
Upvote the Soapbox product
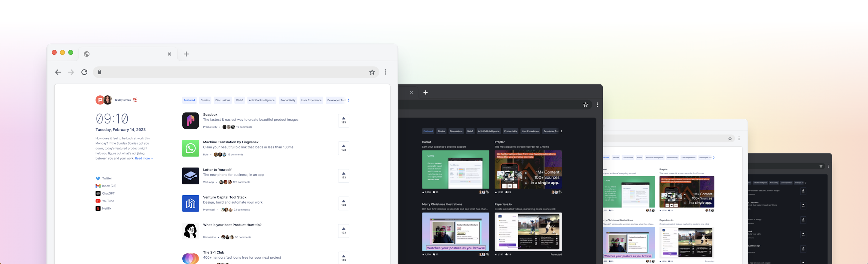click(x=343, y=120)
